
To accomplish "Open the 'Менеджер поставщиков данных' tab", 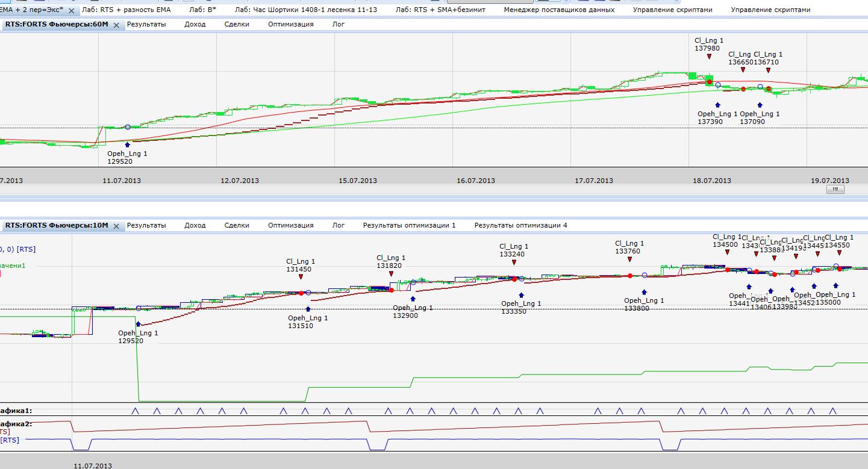I will pyautogui.click(x=559, y=10).
